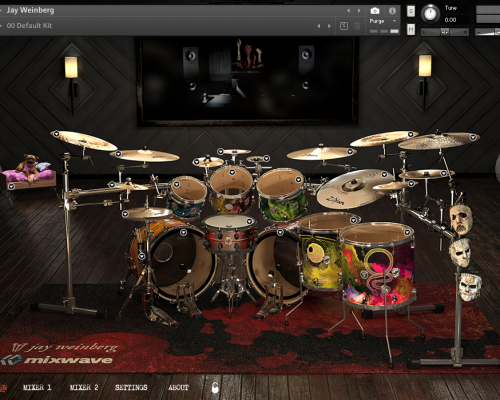Go to previous instrument arrow beside Jay Weinberg
Screen dimensions: 500x400
349,11
